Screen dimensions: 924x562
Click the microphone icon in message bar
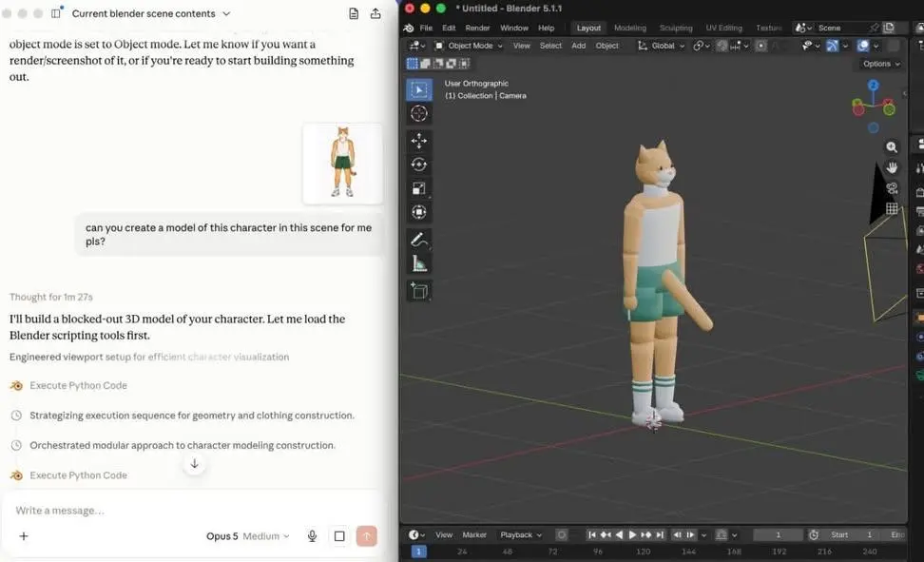pos(313,536)
